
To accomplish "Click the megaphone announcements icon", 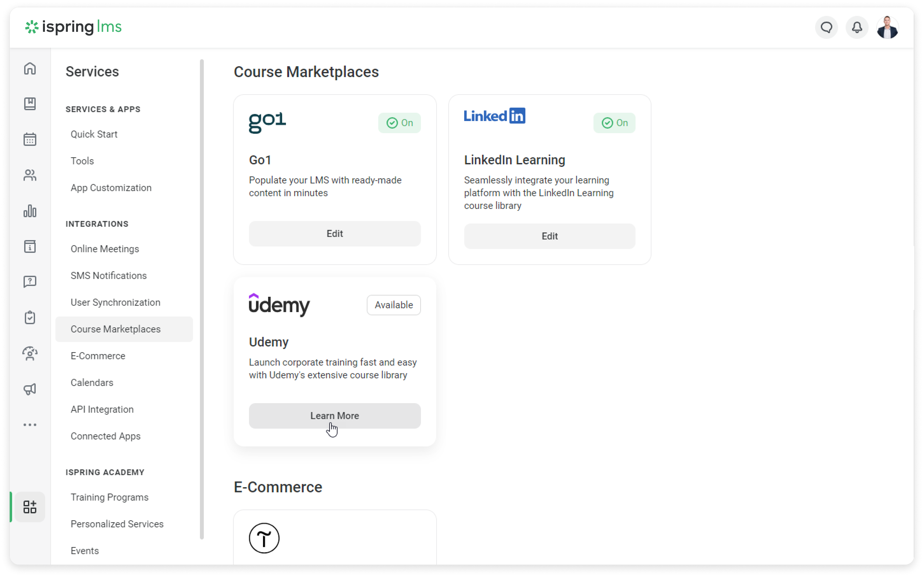I will [x=30, y=389].
